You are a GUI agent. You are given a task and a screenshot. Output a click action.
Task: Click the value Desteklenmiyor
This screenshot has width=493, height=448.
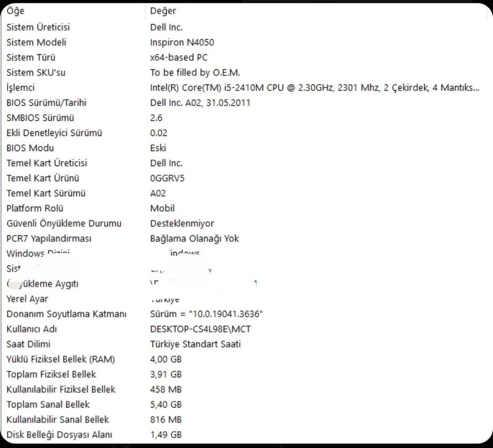(x=182, y=224)
